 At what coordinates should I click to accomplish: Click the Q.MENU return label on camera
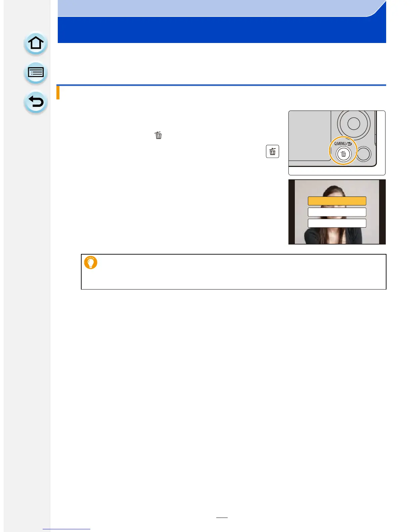[342, 143]
